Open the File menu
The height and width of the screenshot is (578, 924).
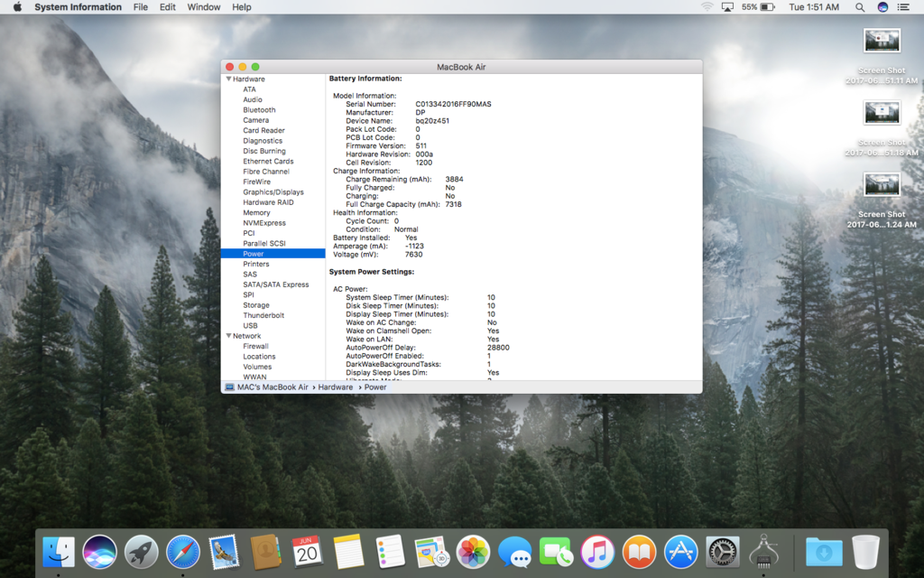[140, 7]
